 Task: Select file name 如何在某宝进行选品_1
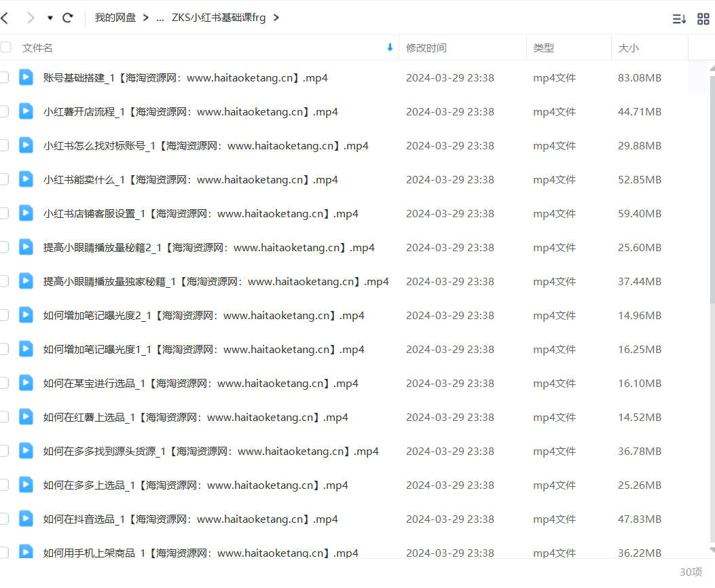tap(200, 384)
